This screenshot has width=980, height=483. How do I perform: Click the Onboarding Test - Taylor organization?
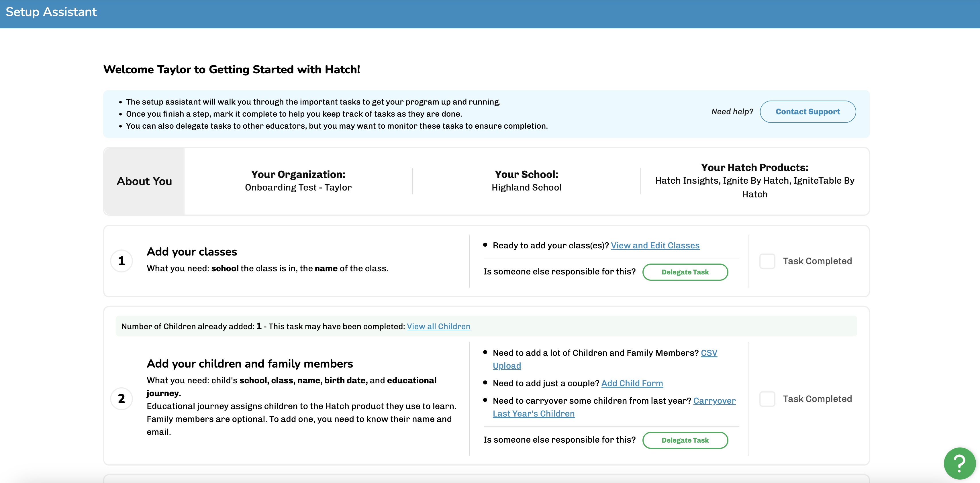(298, 187)
